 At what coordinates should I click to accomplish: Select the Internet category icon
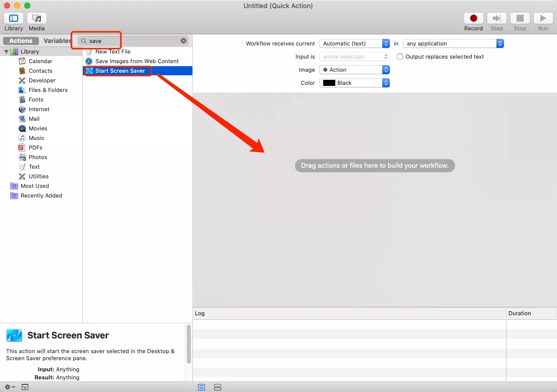pos(22,109)
